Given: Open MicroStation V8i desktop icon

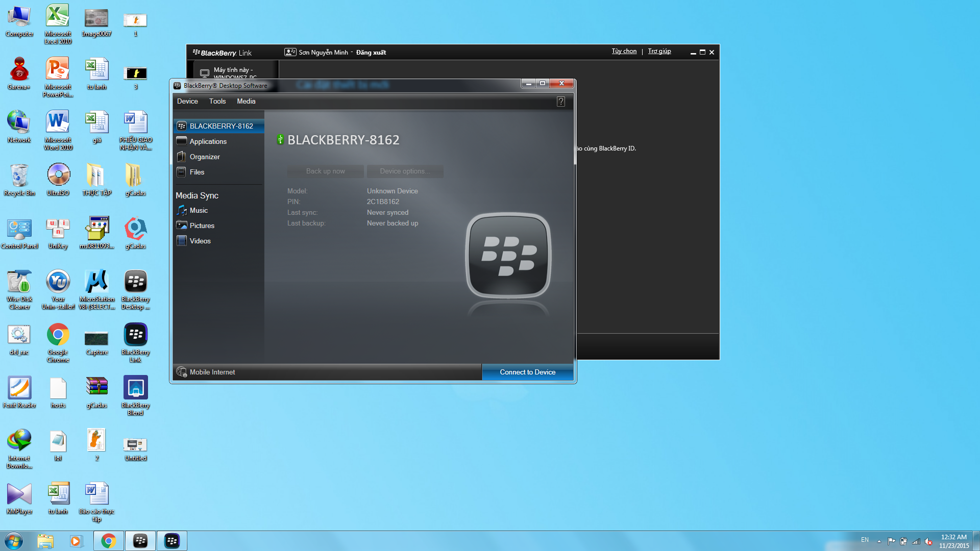Looking at the screenshot, I should [96, 289].
